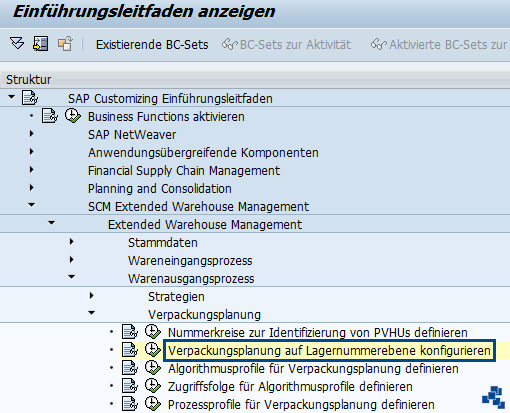Collapse the Verpackungsplanung node
This screenshot has width=510, height=413.
92,313
